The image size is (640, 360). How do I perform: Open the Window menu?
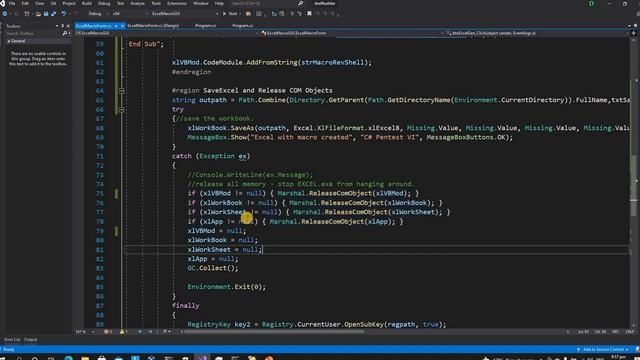point(200,3)
